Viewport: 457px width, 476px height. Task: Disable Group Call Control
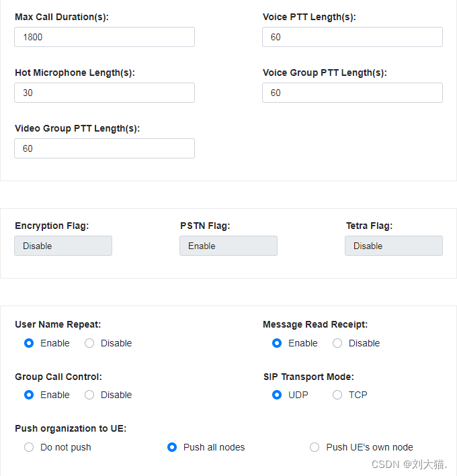tap(89, 395)
